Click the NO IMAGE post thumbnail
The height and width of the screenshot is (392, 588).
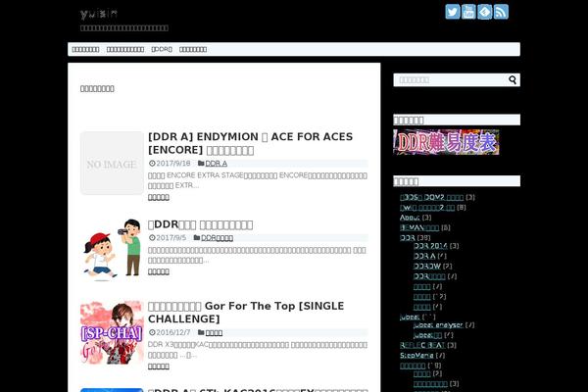click(112, 164)
